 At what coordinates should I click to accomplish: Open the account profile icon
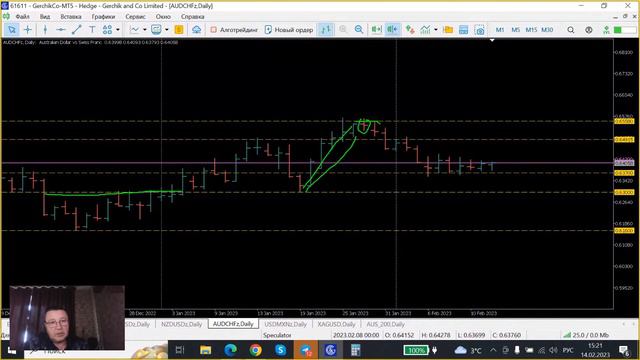coord(589,30)
